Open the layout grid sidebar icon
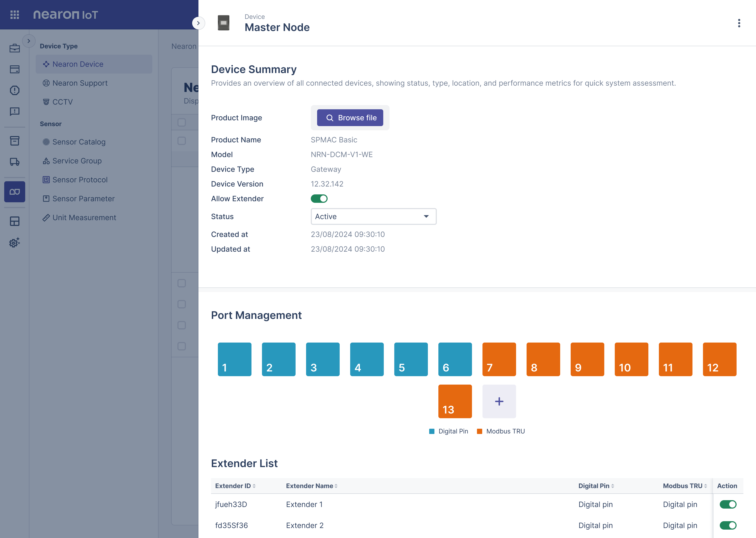This screenshot has height=538, width=756. (14, 221)
